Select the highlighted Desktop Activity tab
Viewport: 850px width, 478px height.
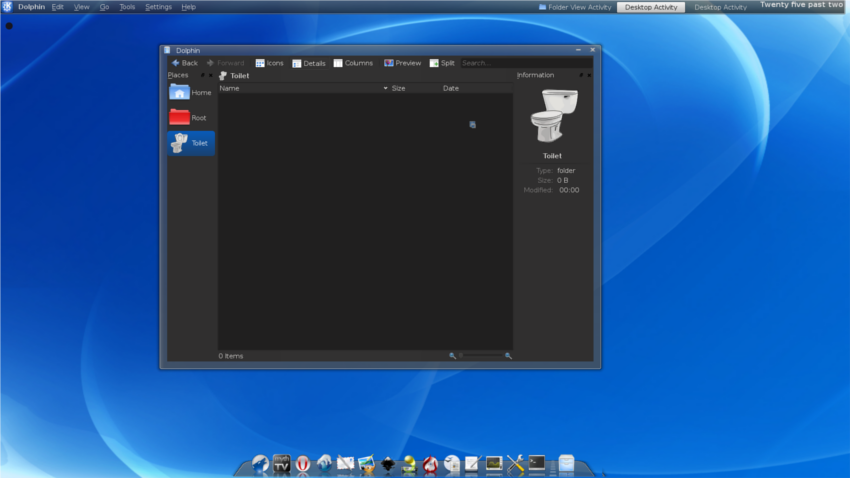[651, 7]
